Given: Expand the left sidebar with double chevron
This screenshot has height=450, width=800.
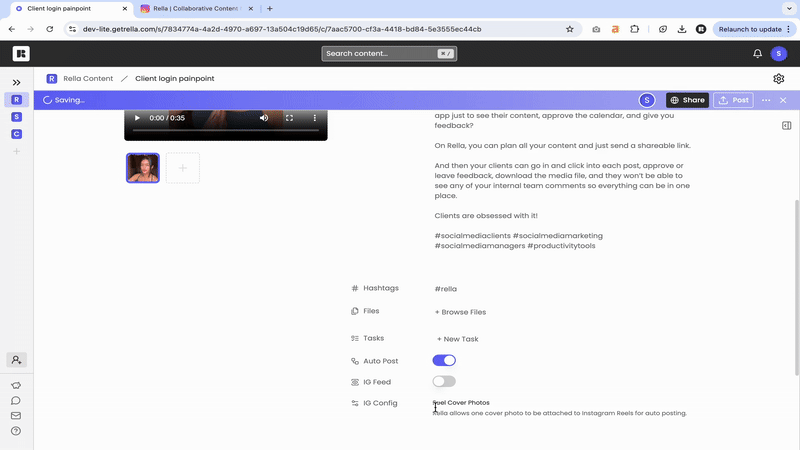Looking at the screenshot, I should [x=16, y=82].
